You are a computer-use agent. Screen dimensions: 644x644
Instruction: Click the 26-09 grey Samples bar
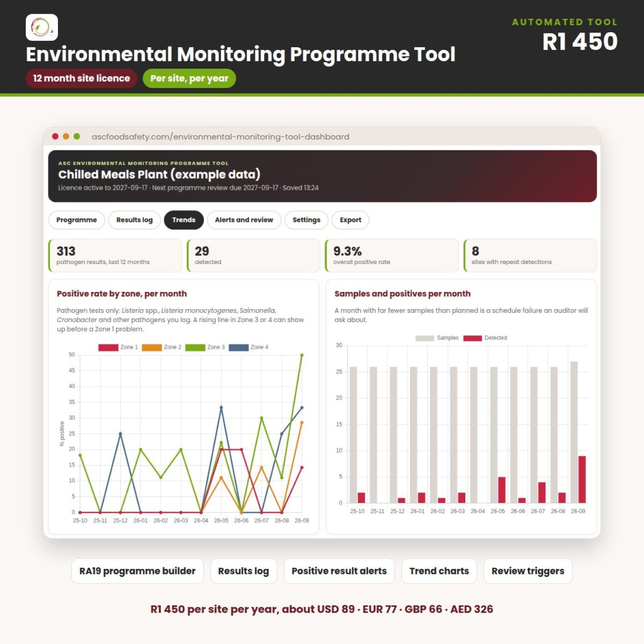point(574,432)
